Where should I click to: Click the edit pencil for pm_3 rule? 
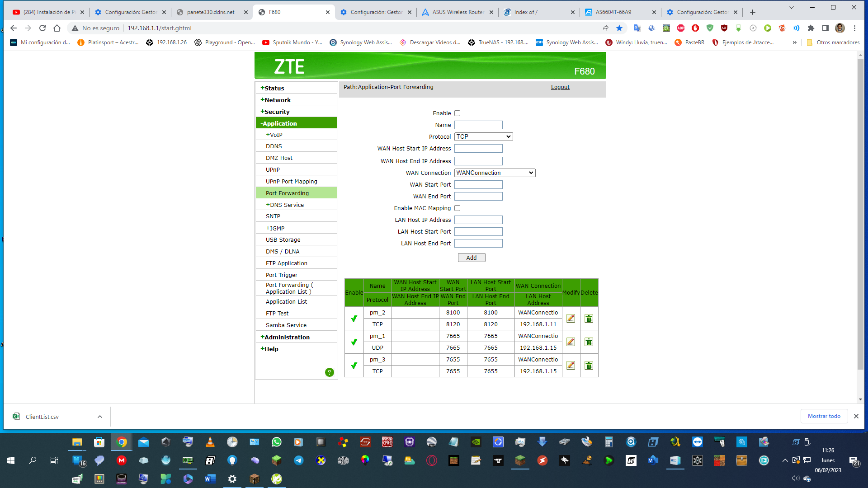[x=571, y=366]
